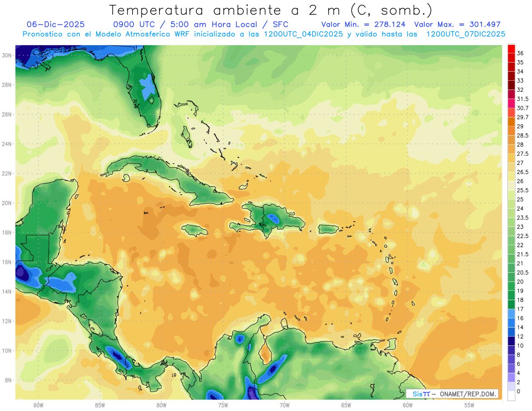The height and width of the screenshot is (411, 532).
Task: Click the 16N latitude axis label
Action: click(x=7, y=262)
